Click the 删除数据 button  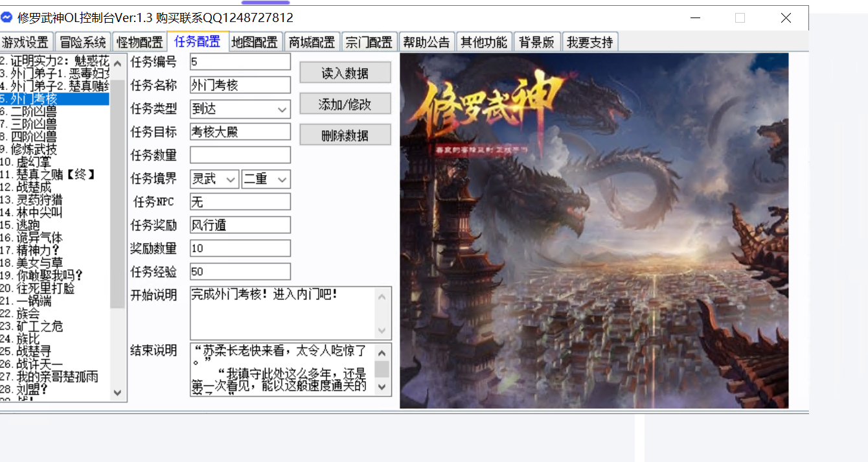click(x=345, y=135)
